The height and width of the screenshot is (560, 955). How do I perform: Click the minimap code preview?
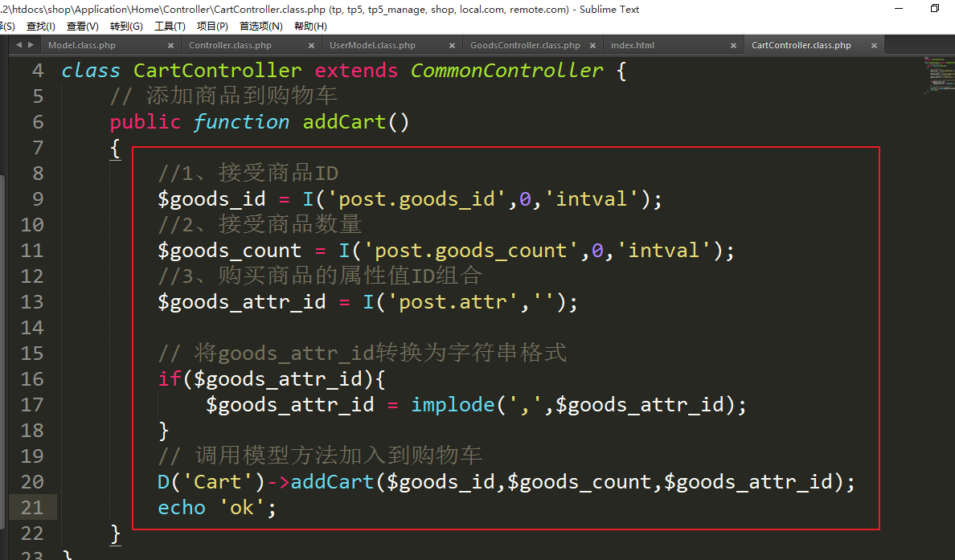[937, 75]
